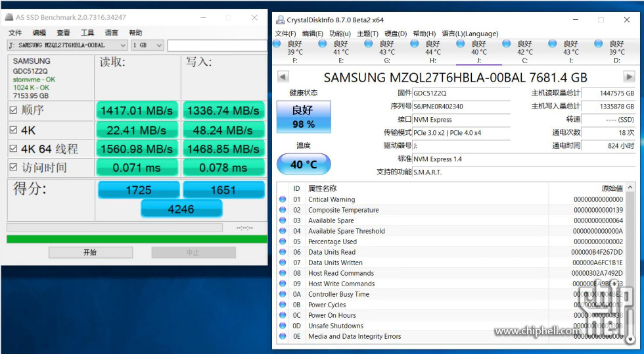Click status orb of Available Spare Threshold row
This screenshot has width=644, height=354.
tap(283, 231)
